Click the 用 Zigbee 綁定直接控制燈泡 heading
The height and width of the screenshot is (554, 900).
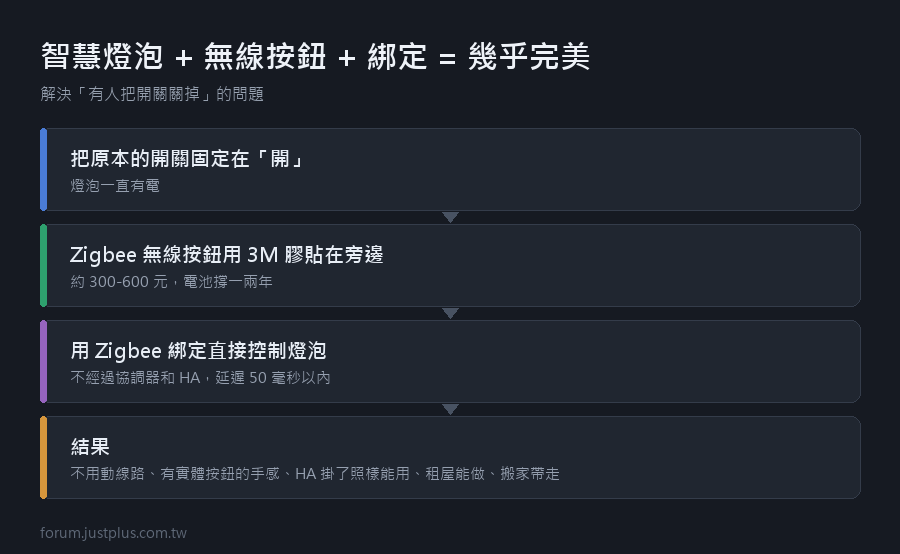[199, 350]
